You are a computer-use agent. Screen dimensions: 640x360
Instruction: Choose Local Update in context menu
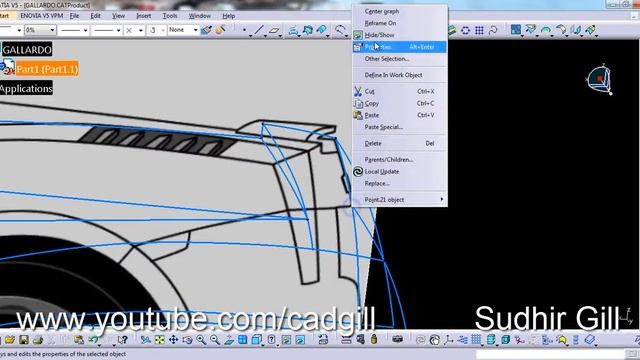tap(400, 171)
